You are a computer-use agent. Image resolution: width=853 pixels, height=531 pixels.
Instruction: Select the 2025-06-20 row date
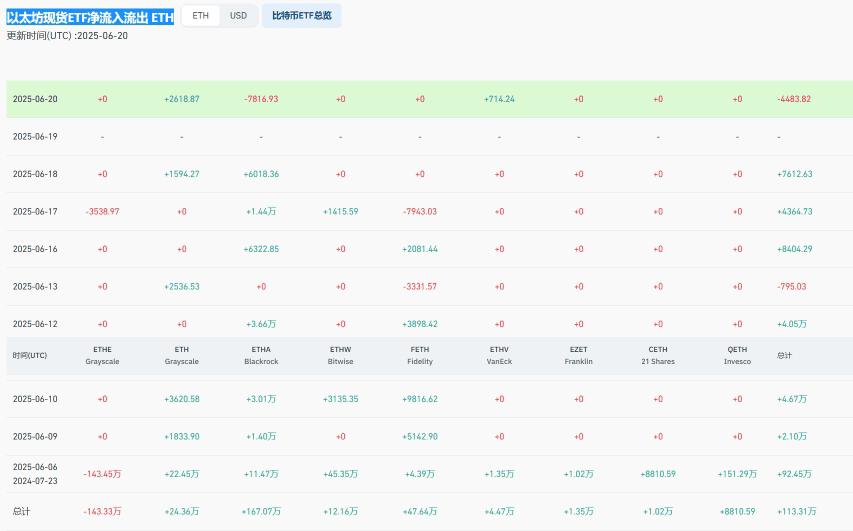click(35, 99)
